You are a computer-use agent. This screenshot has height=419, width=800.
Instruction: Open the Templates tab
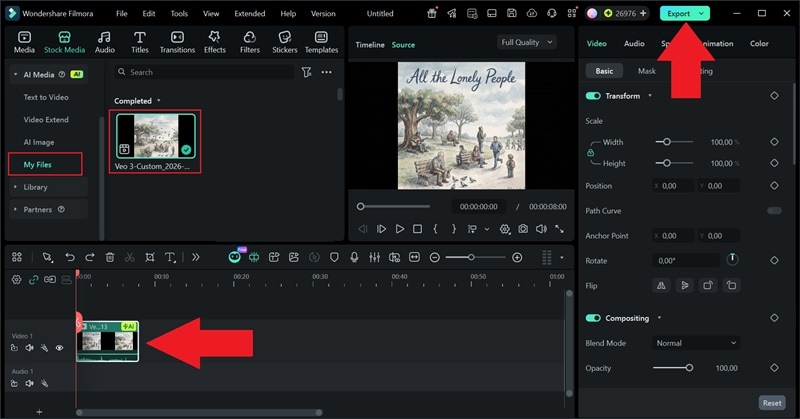coord(321,42)
